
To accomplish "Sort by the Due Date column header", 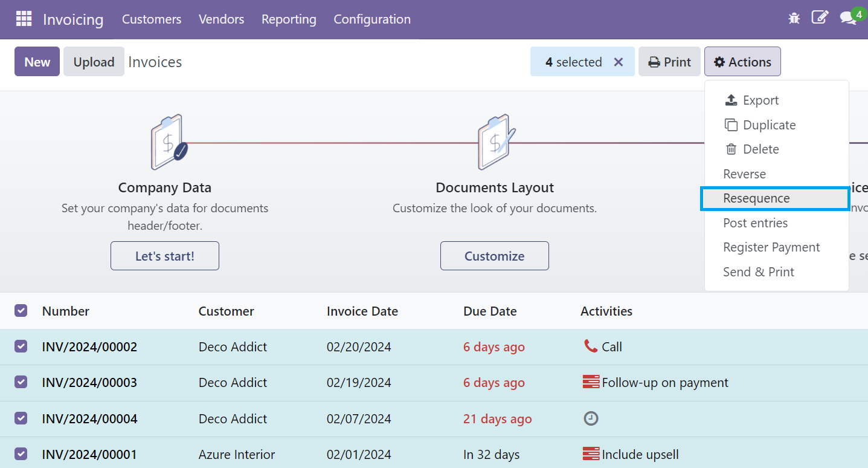I will (x=490, y=311).
